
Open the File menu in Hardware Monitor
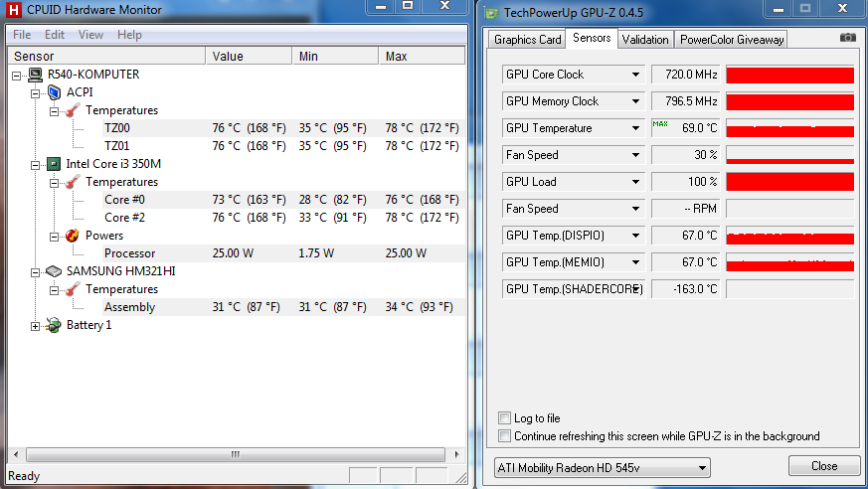tap(22, 35)
